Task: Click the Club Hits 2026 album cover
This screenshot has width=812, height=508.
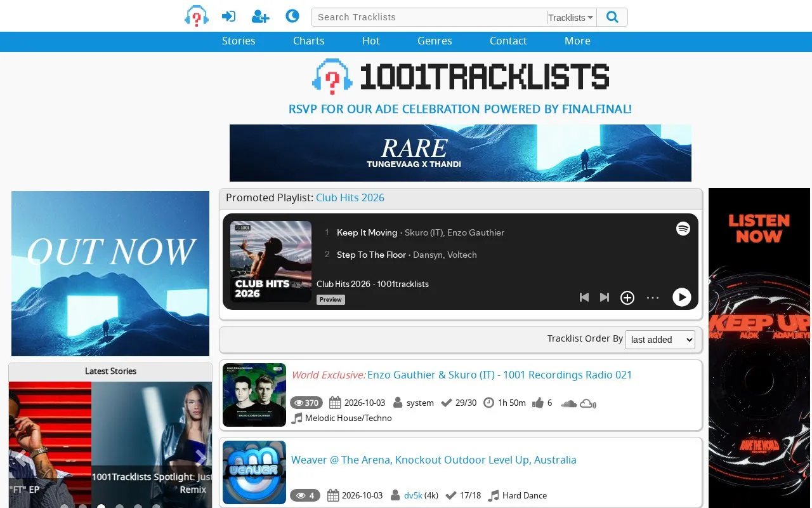Action: pos(271,262)
